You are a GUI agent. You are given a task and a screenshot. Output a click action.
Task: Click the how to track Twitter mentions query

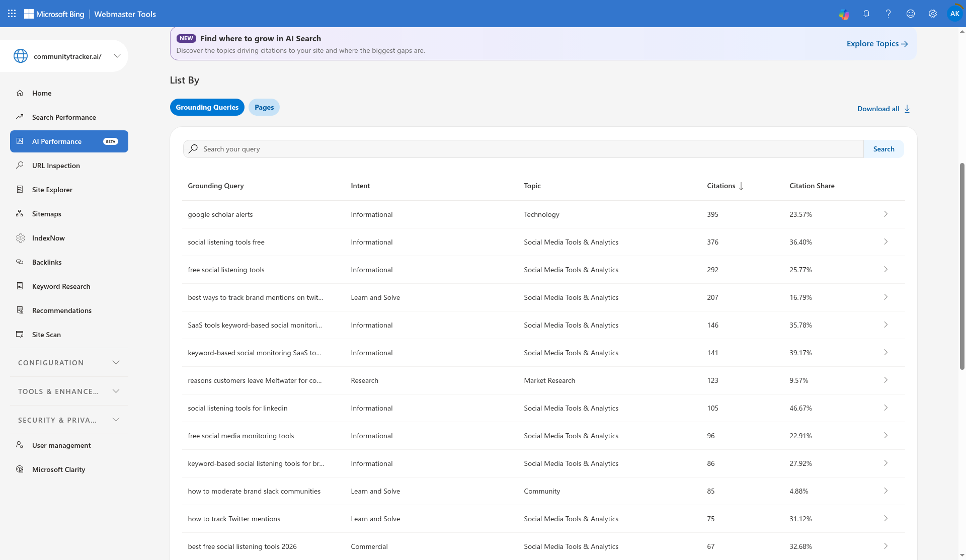[234, 519]
